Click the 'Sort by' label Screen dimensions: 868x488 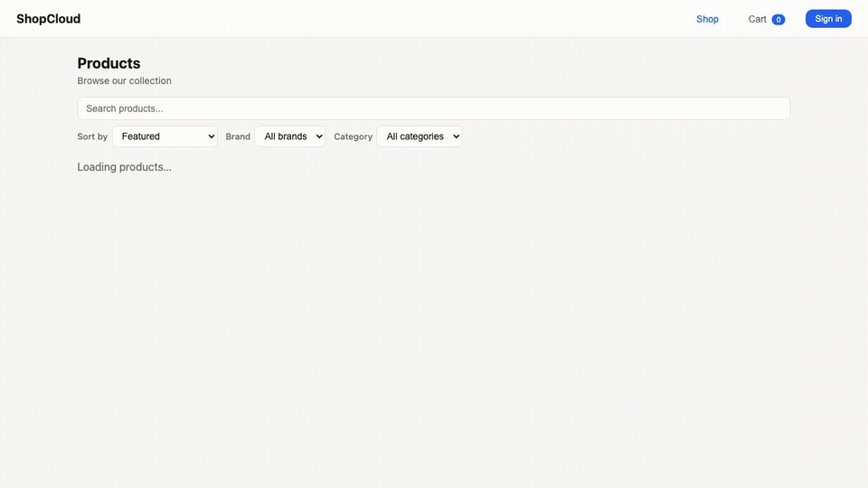(92, 136)
